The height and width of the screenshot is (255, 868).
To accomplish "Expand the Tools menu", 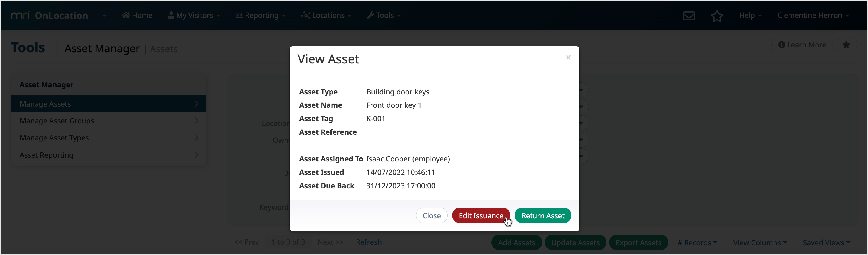I will [x=384, y=16].
